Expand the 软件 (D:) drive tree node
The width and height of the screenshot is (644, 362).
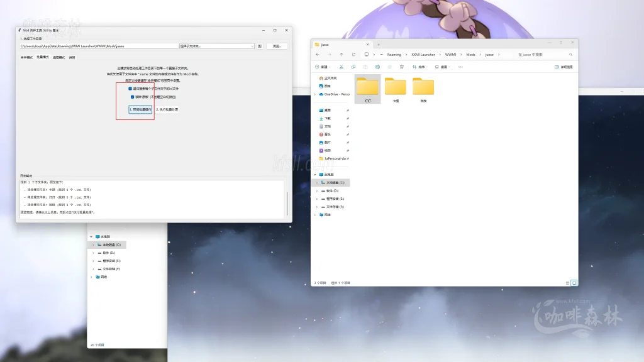click(x=316, y=190)
